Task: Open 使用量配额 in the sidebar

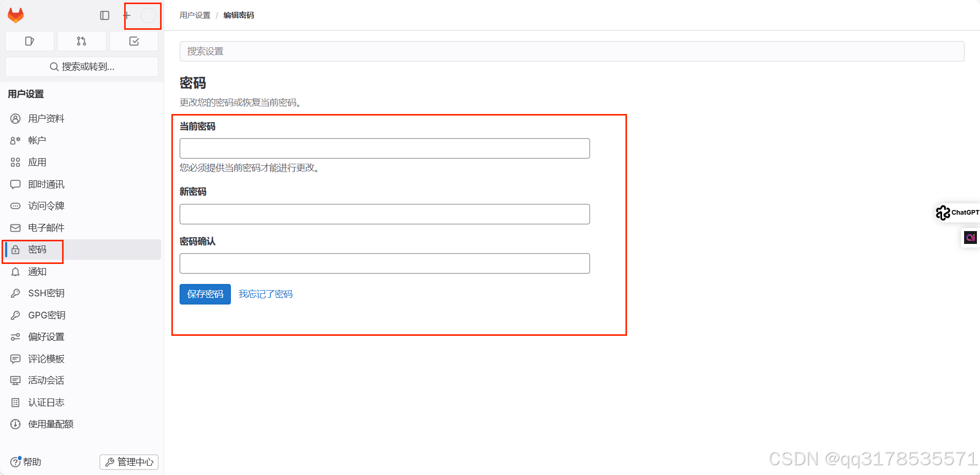Action: pos(82,424)
